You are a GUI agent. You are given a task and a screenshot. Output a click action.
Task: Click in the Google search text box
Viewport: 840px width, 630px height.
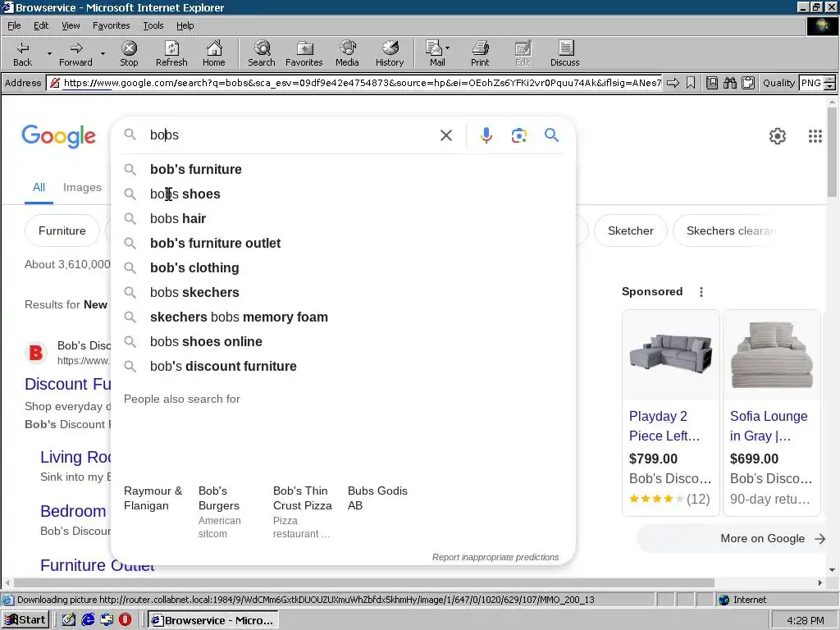[290, 135]
